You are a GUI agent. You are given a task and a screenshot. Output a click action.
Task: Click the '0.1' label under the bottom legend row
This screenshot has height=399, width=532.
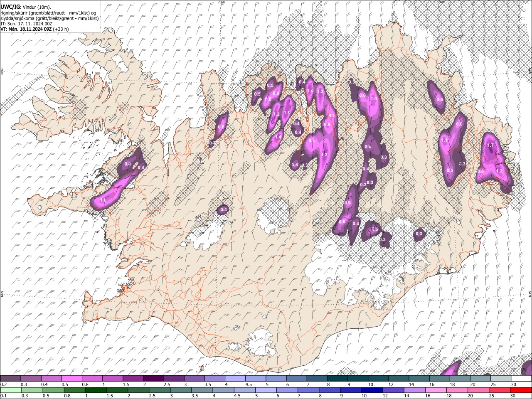pos(3,396)
